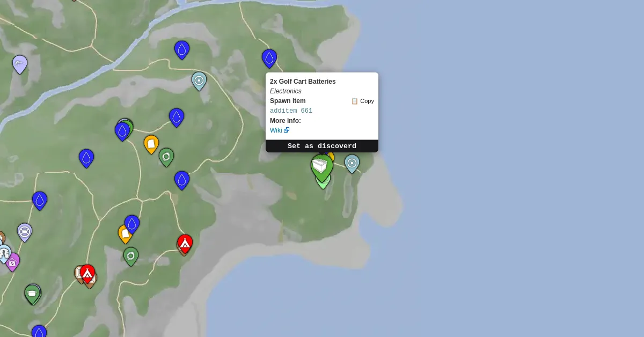Select the light green marker beneath the battery marker
Viewport: 644px width, 337px height.
tap(323, 184)
